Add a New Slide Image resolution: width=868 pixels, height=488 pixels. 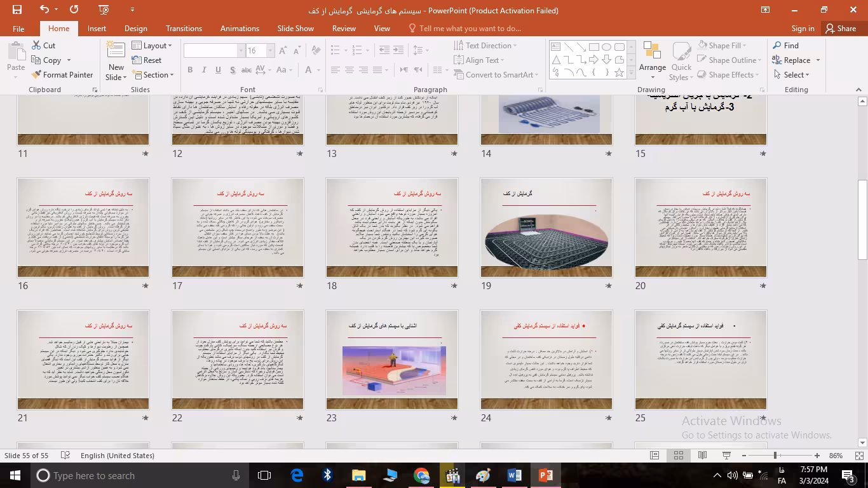point(116,60)
